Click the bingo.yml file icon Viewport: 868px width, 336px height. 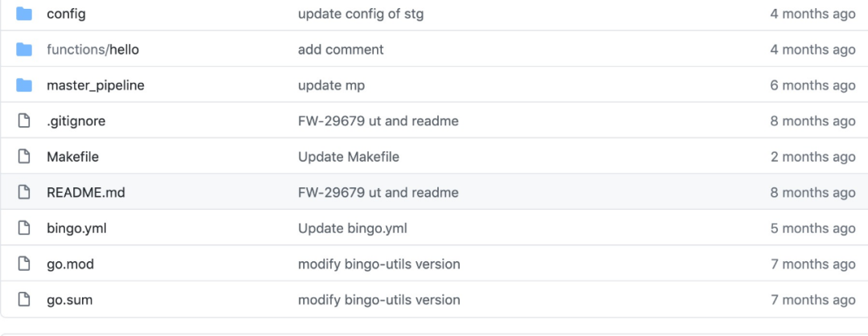[24, 228]
